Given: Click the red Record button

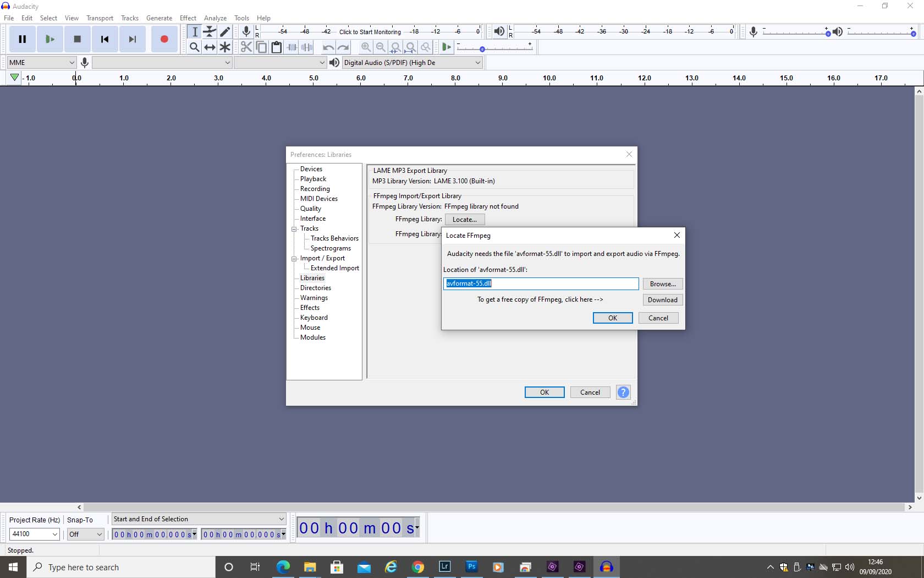Looking at the screenshot, I should pyautogui.click(x=164, y=39).
